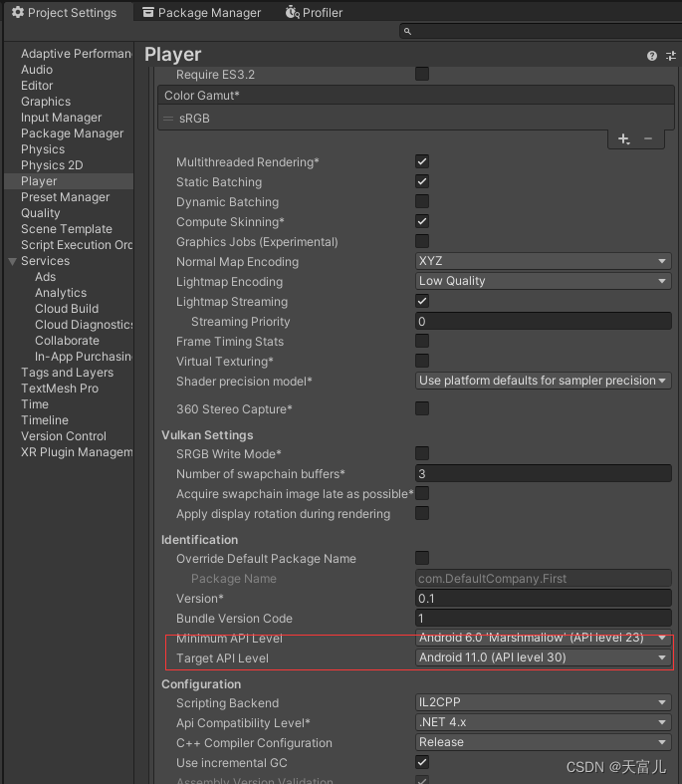Select Version Control category
The image size is (682, 784).
coord(69,436)
